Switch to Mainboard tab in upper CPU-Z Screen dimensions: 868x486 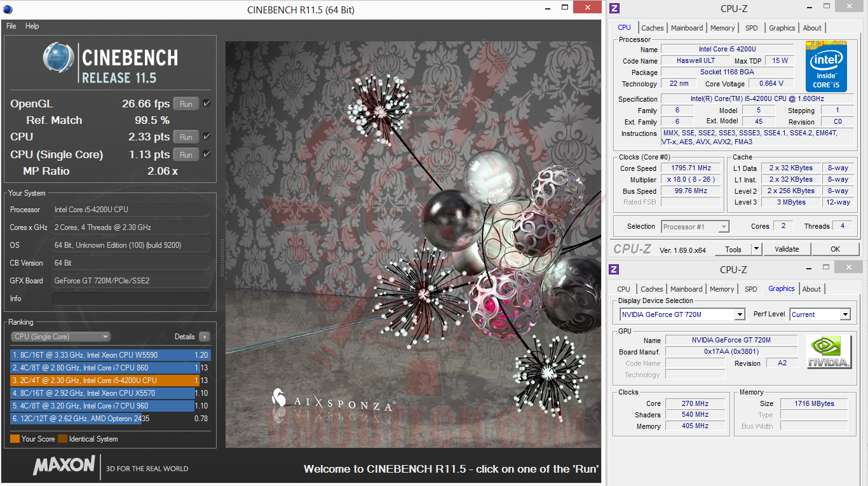(x=688, y=28)
